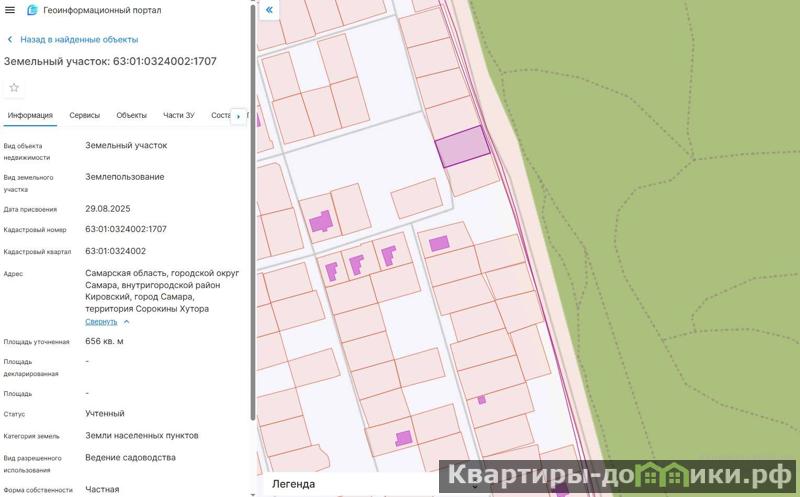Collapse side panel with double chevron button
This screenshot has width=800, height=497.
pos(269,10)
